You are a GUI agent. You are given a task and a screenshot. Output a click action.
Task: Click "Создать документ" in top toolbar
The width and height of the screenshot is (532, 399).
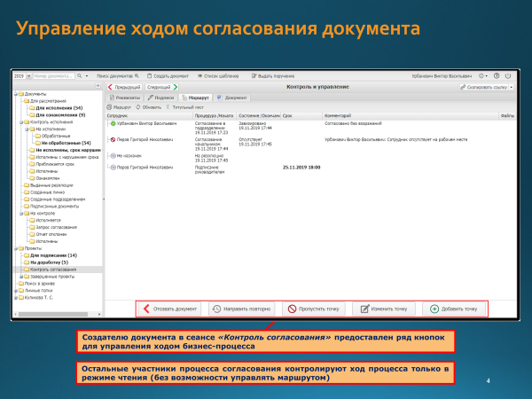163,76
